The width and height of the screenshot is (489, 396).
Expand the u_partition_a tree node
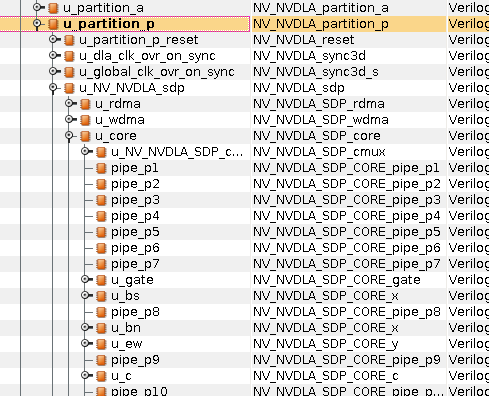(x=37, y=7)
